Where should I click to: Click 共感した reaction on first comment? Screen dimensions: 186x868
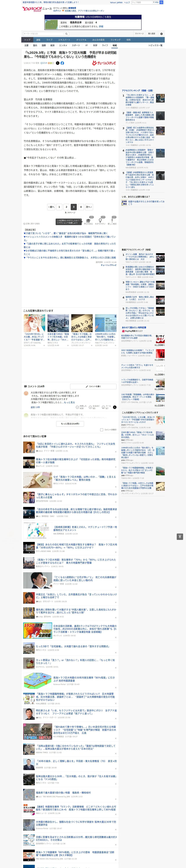(x=81, y=407)
